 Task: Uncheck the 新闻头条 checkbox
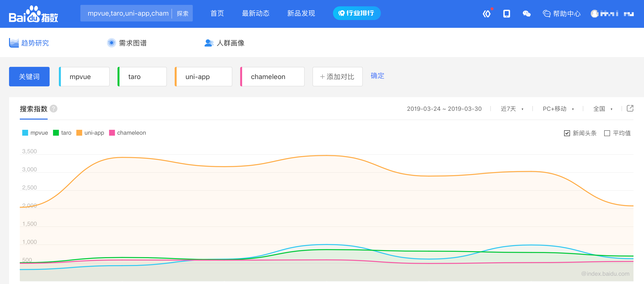click(x=567, y=133)
